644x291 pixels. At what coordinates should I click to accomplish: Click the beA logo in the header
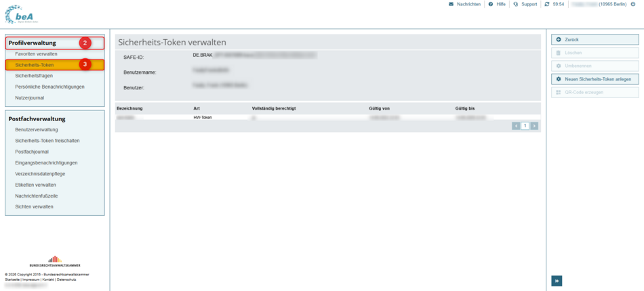coord(21,14)
